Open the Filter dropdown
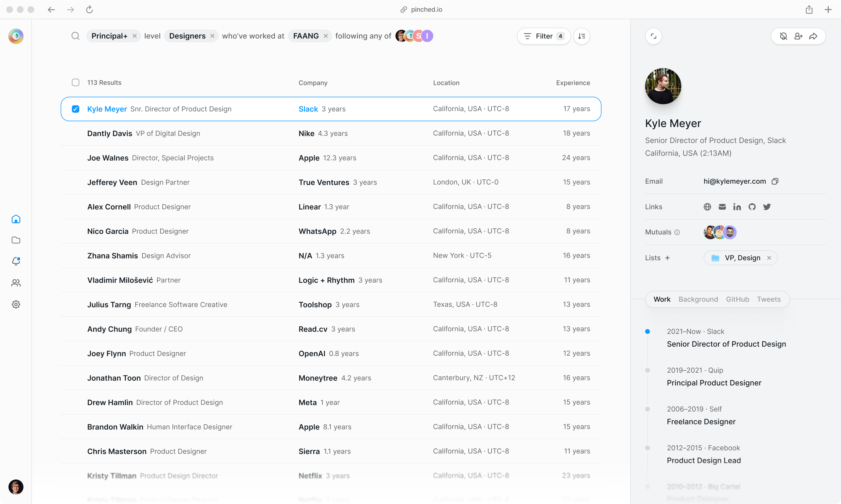This screenshot has height=504, width=841. (543, 36)
